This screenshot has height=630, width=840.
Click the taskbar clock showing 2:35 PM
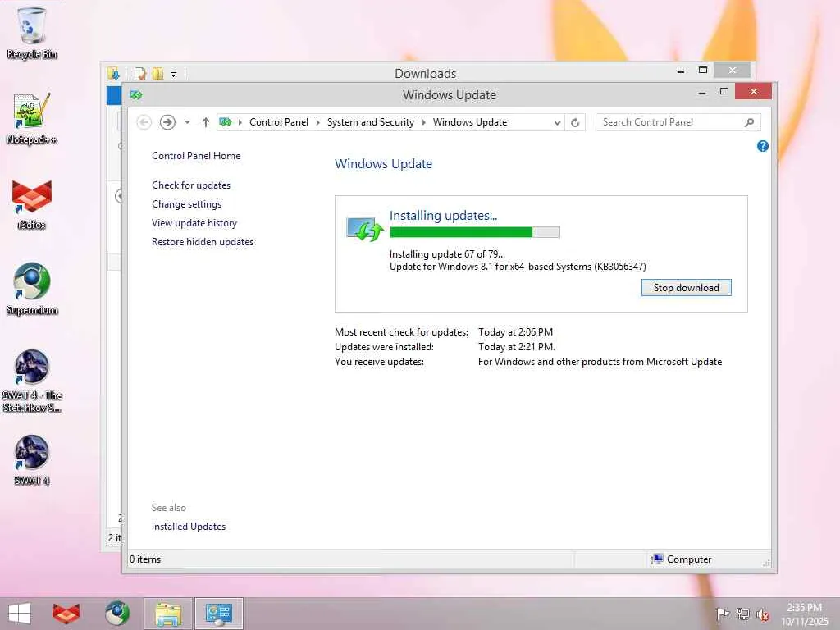coord(804,614)
